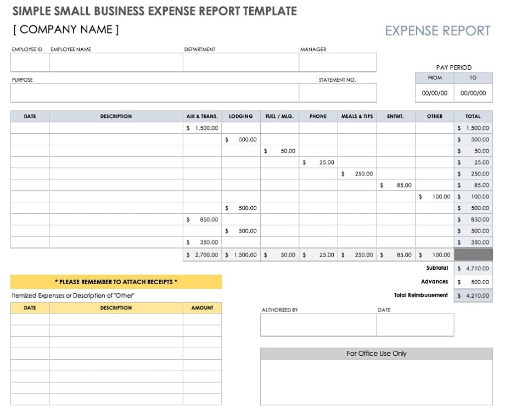The width and height of the screenshot is (505, 420).
Task: Click the $1,500.00 airfare expense cell
Action: click(x=202, y=128)
